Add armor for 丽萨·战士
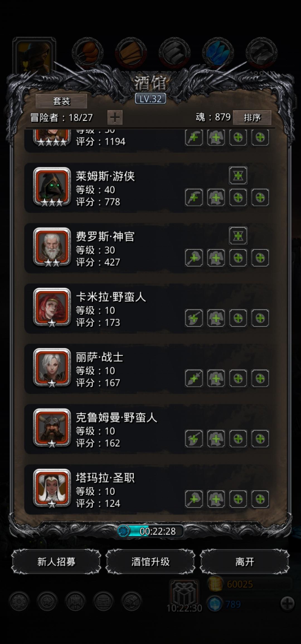Screen dimensions: 301x644 click(x=216, y=378)
